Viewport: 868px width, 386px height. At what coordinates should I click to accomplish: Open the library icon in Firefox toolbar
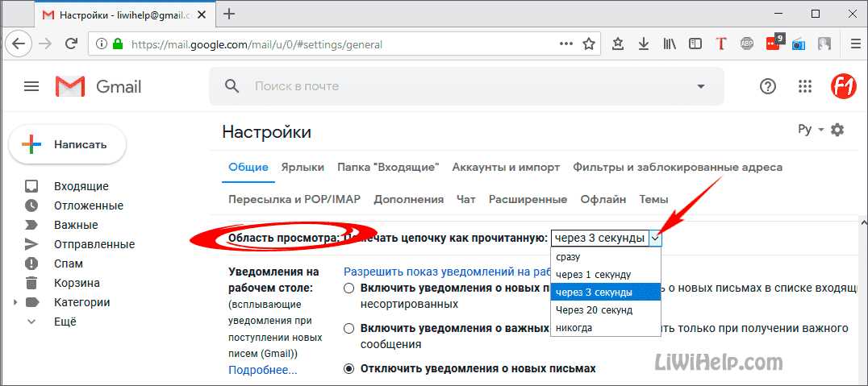[670, 44]
